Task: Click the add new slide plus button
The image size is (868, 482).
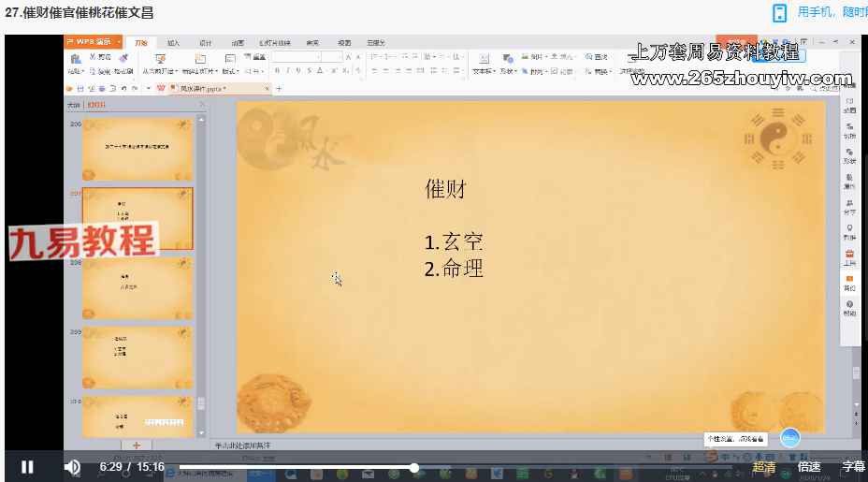Action: pyautogui.click(x=137, y=445)
